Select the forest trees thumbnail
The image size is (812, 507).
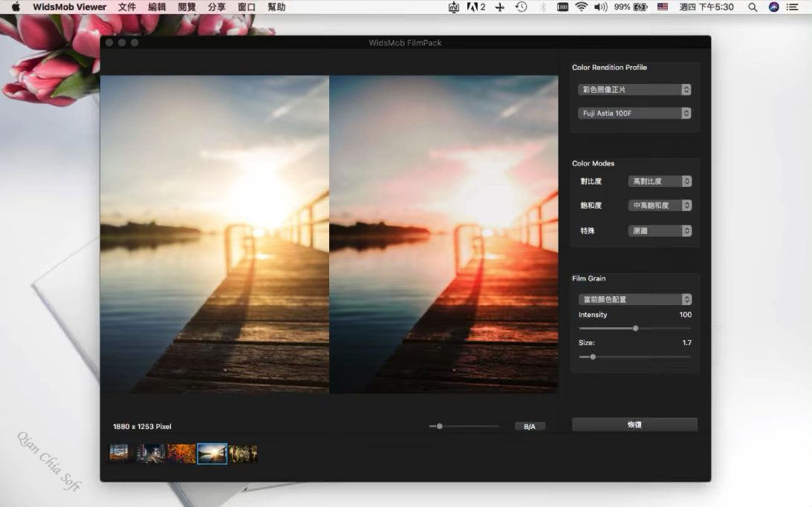pyautogui.click(x=243, y=454)
